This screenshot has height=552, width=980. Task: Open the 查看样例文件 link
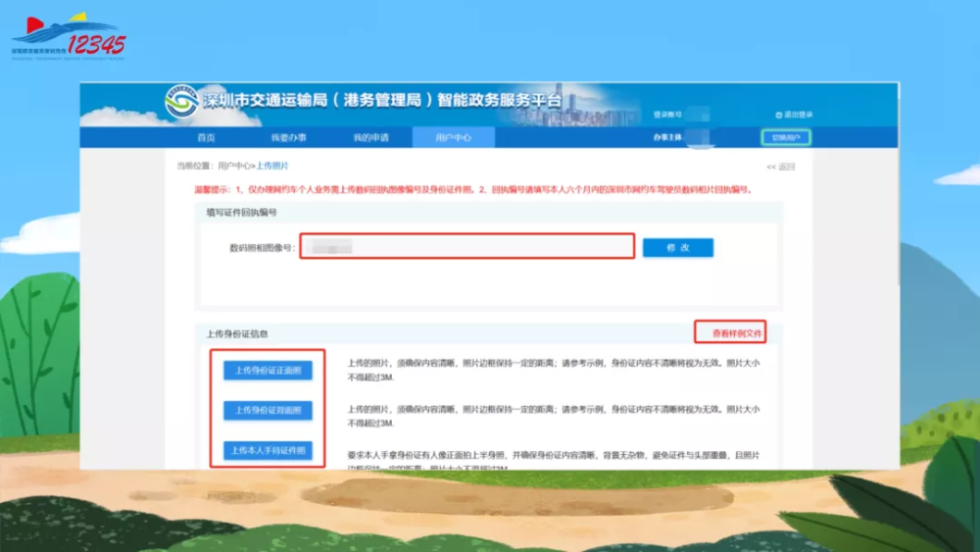tap(737, 333)
